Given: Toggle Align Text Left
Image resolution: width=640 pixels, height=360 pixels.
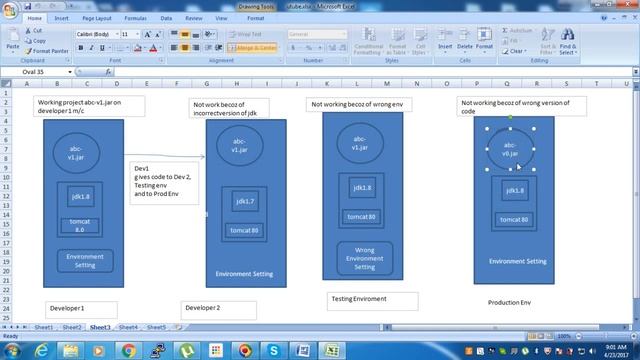Looking at the screenshot, I should pyautogui.click(x=174, y=48).
